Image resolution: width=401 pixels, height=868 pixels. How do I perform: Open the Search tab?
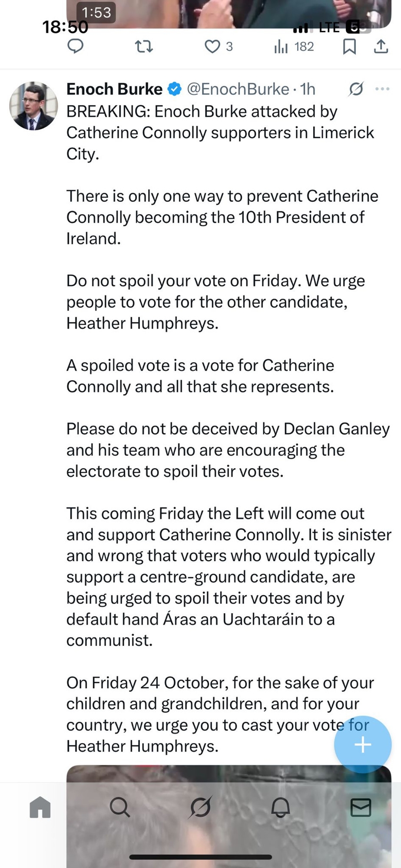pos(120,807)
